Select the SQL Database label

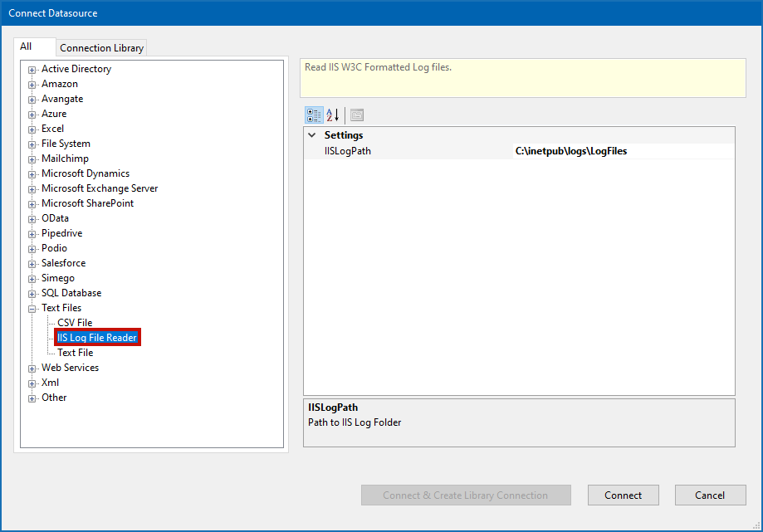pos(71,293)
